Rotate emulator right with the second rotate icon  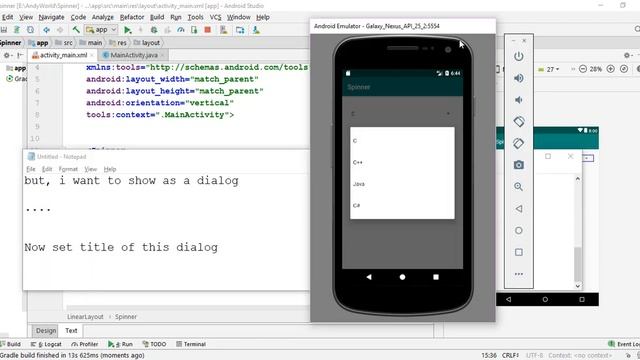(x=519, y=143)
